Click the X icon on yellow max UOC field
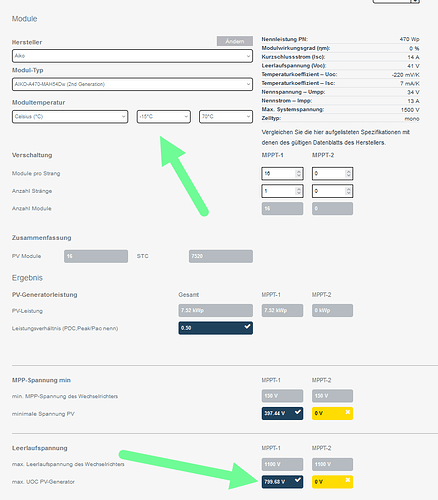 point(348,480)
